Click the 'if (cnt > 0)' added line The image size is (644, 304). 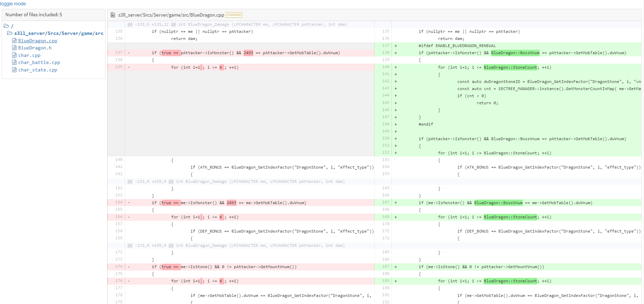[x=472, y=96]
